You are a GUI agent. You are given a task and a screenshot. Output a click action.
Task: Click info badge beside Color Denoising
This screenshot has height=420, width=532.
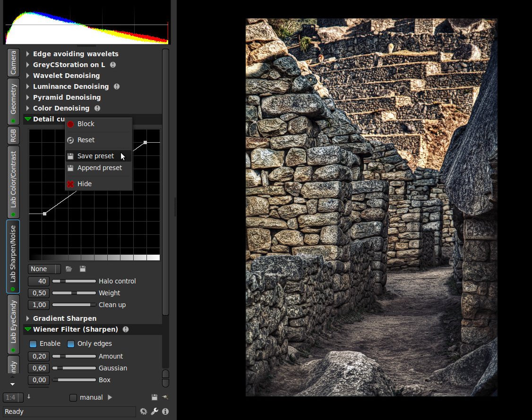tap(97, 108)
